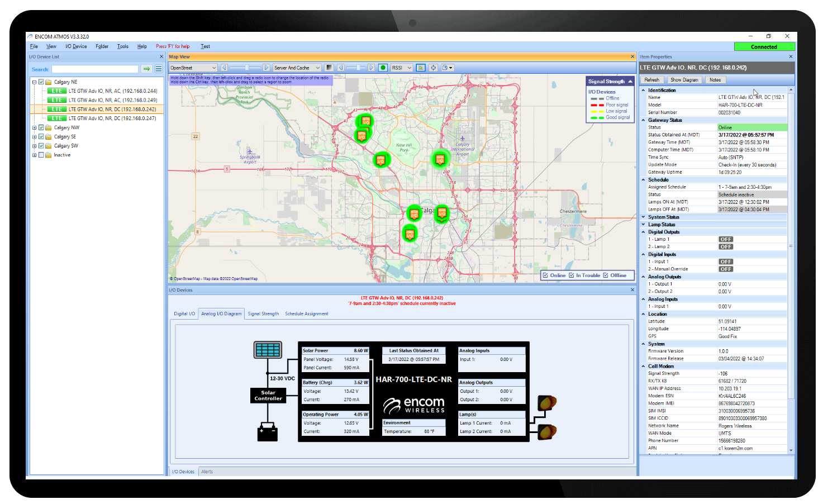Click the crosshair center-map icon in toolbar
The width and height of the screenshot is (823, 504).
[433, 68]
